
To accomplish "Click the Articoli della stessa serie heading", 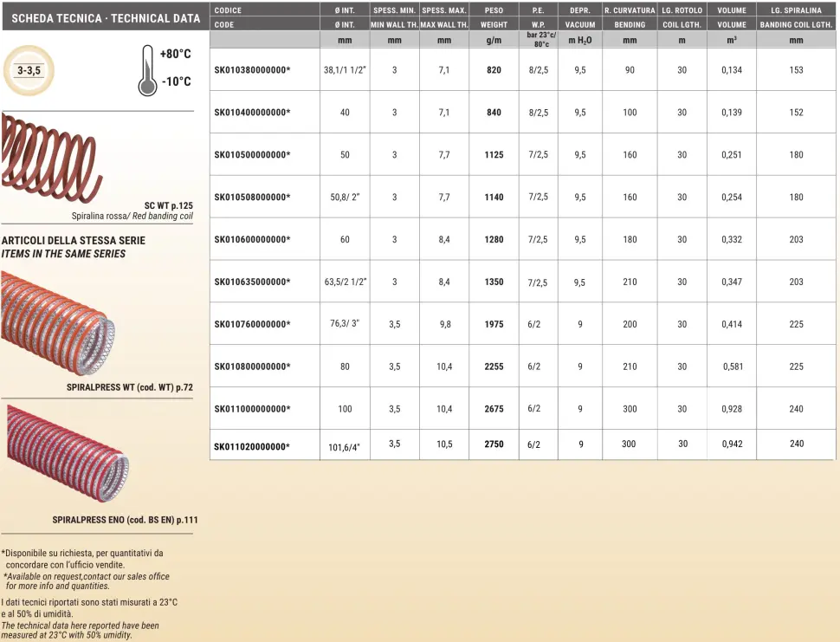I will [x=74, y=240].
